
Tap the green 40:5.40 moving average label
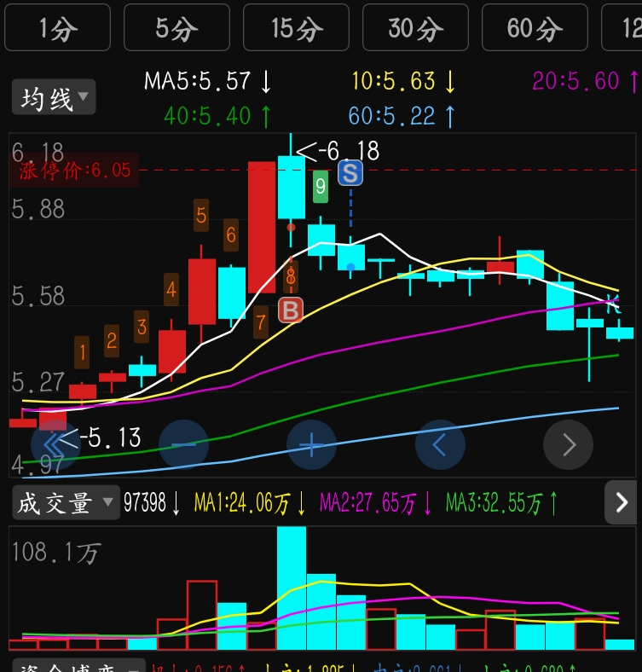[217, 116]
